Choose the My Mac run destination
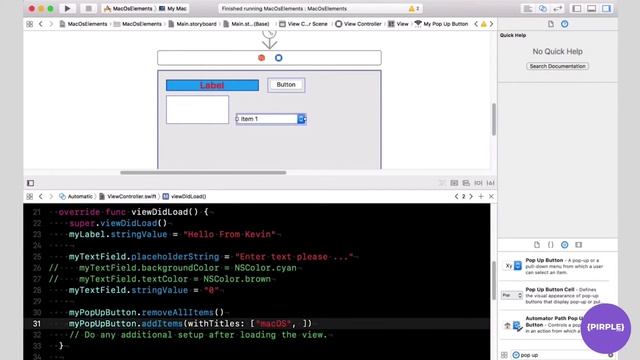The height and width of the screenshot is (360, 640). tap(172, 9)
